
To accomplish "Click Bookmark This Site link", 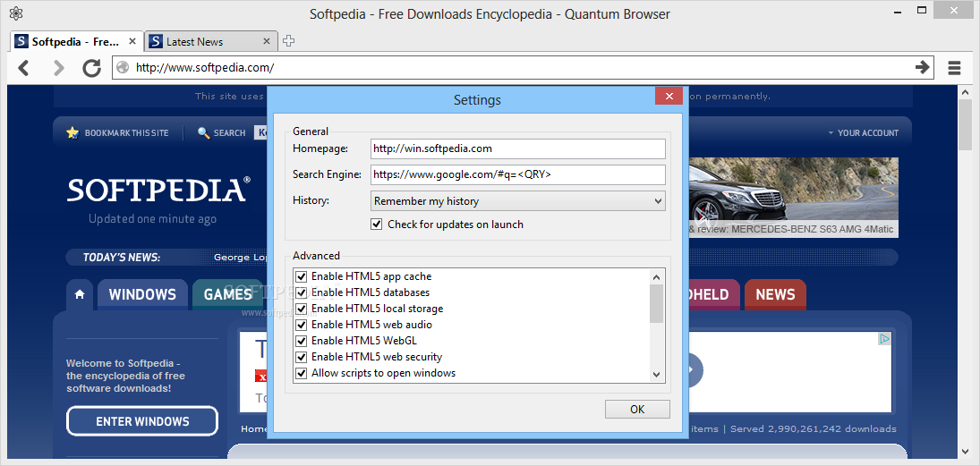I will point(127,132).
